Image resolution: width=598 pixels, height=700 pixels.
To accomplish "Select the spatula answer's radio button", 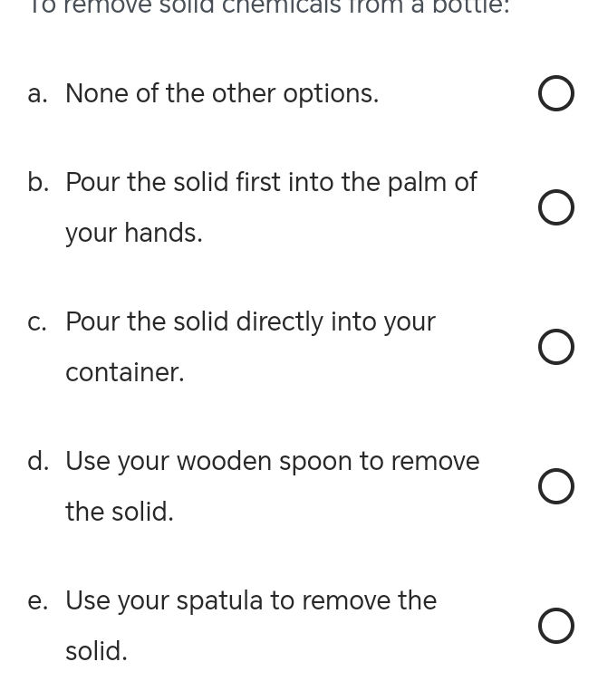I will (555, 626).
